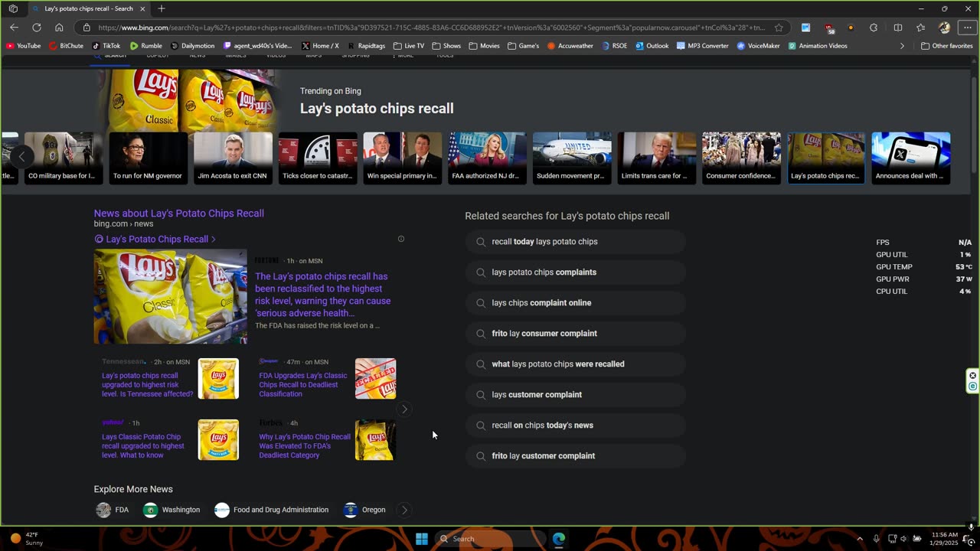Close the Lay's potato chips recall tab

tap(142, 8)
